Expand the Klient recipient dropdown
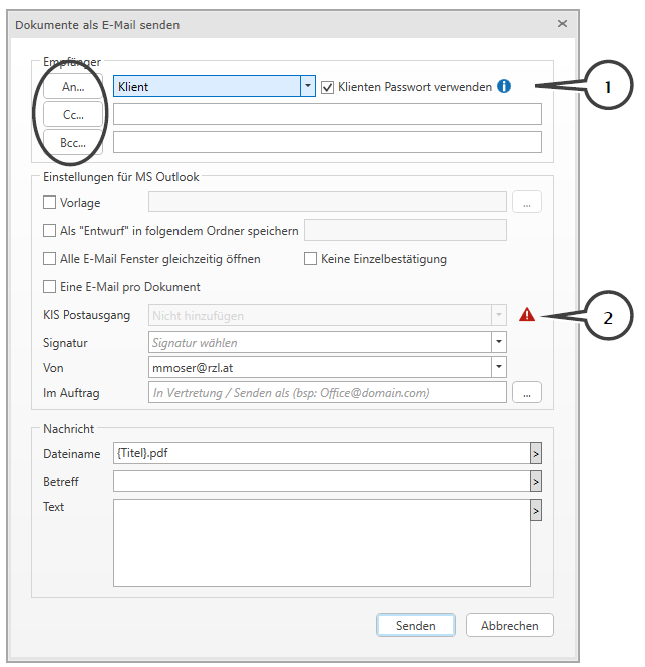Image resolution: width=645 pixels, height=667 pixels. coord(307,87)
